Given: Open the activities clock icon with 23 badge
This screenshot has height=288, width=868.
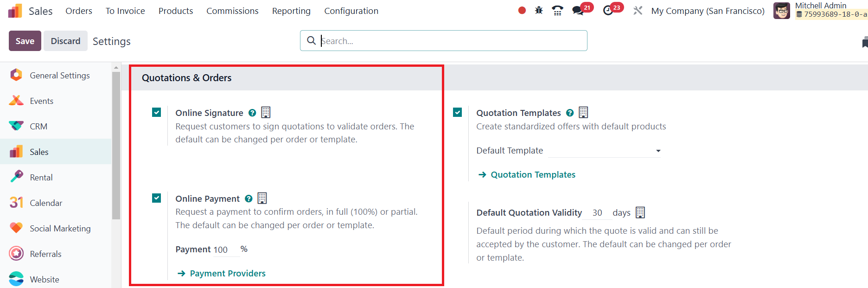Looking at the screenshot, I should coord(608,10).
